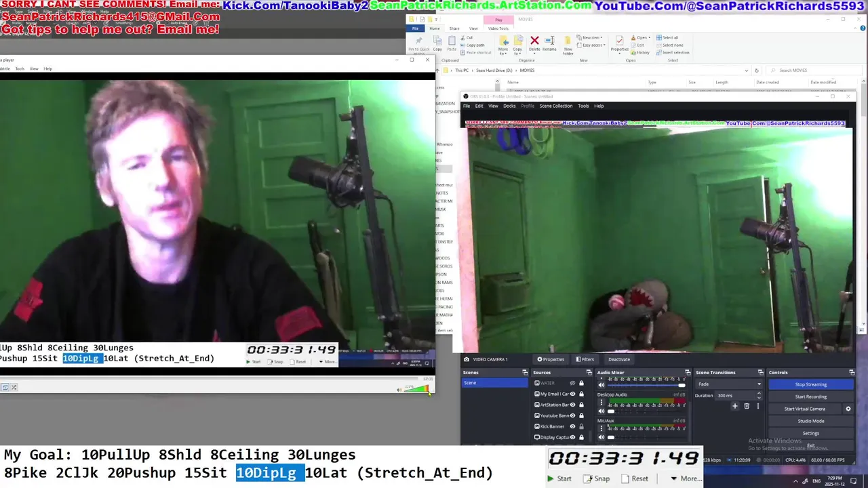
Task: Mute Desktop Audio speaker icon
Action: [601, 411]
